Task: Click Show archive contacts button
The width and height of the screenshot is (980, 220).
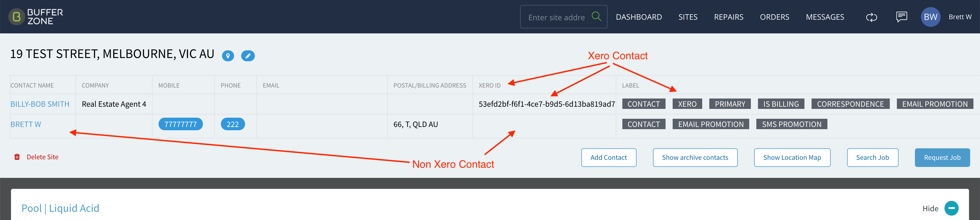Action: point(695,158)
